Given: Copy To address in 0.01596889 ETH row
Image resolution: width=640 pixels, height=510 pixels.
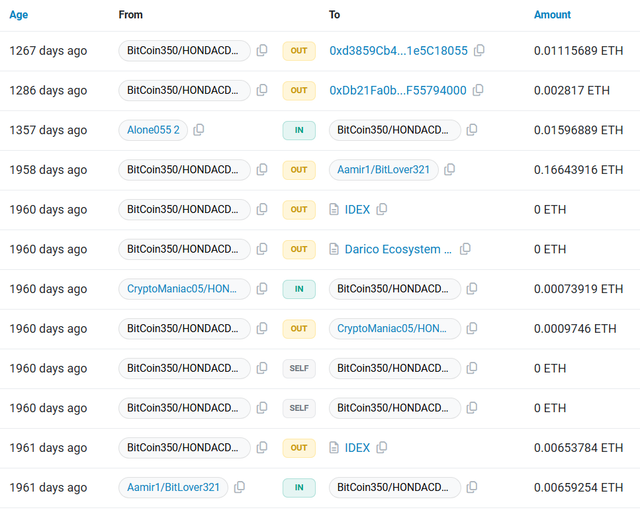Looking at the screenshot, I should click(x=472, y=130).
